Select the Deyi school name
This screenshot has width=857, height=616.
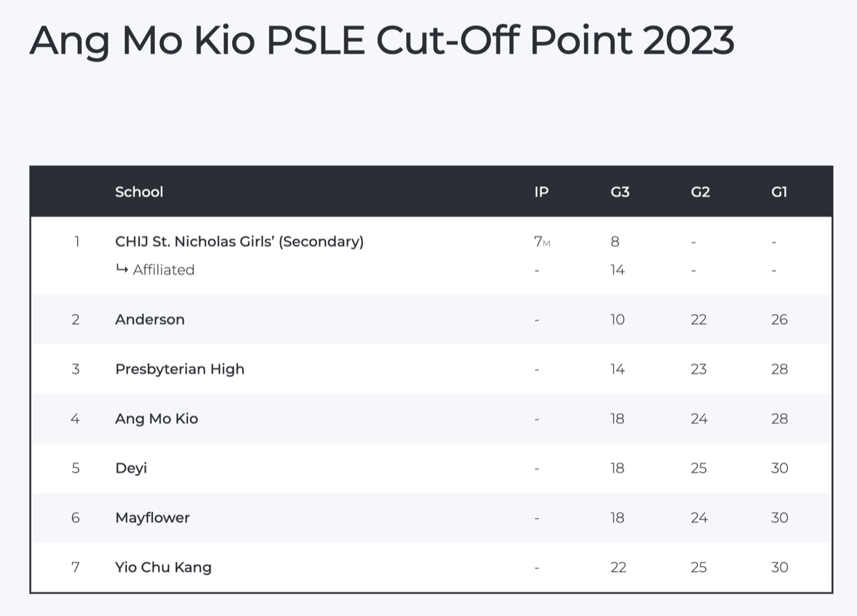coord(131,468)
